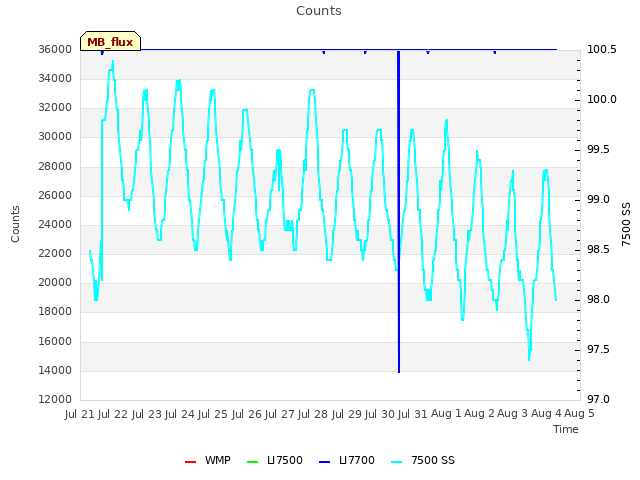Click the Jul 27 date label
The image size is (640, 480).
click(x=280, y=414)
